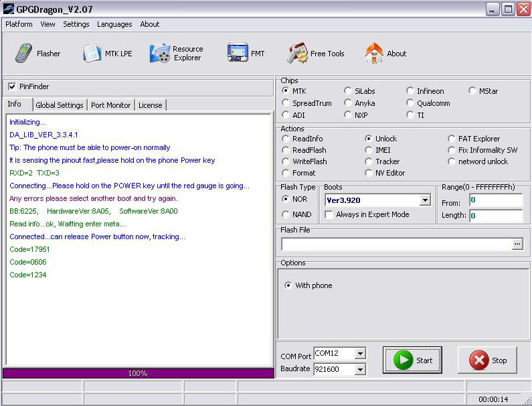
Task: Open the Flasher tool icon
Action: pos(23,54)
